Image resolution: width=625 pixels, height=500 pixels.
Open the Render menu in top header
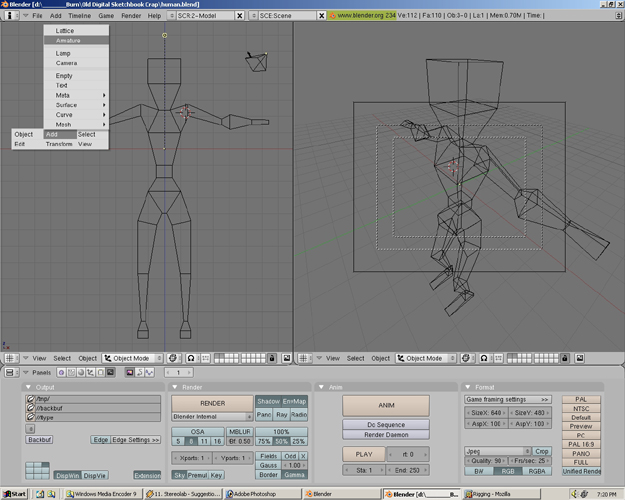pos(131,16)
